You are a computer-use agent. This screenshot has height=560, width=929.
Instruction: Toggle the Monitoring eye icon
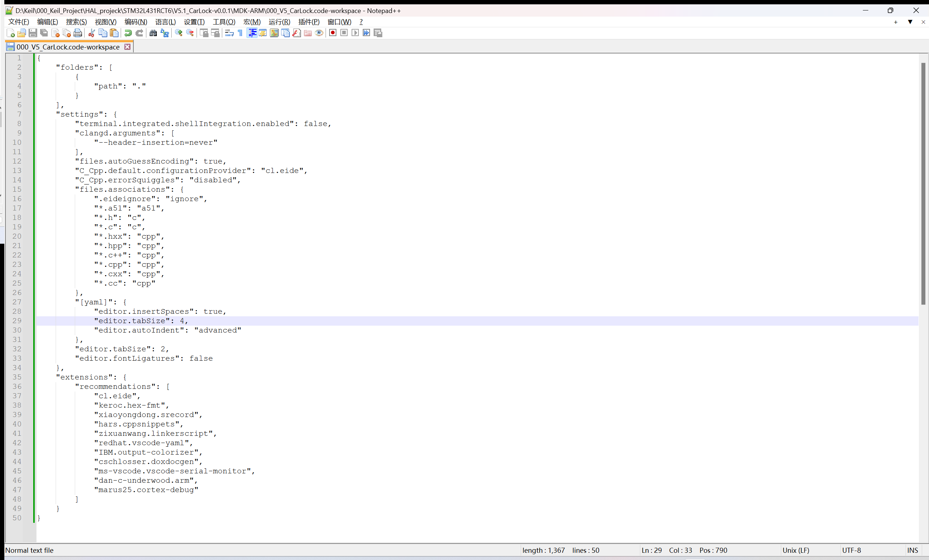click(319, 33)
